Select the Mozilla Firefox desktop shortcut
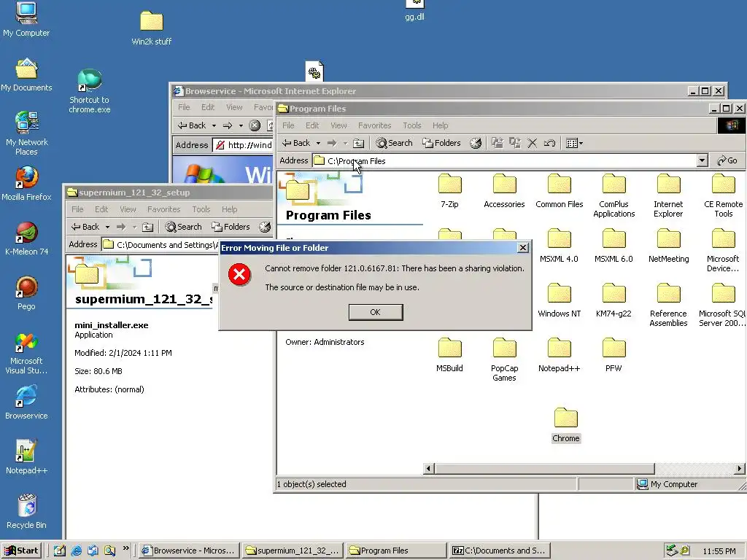747x560 pixels. pyautogui.click(x=26, y=183)
